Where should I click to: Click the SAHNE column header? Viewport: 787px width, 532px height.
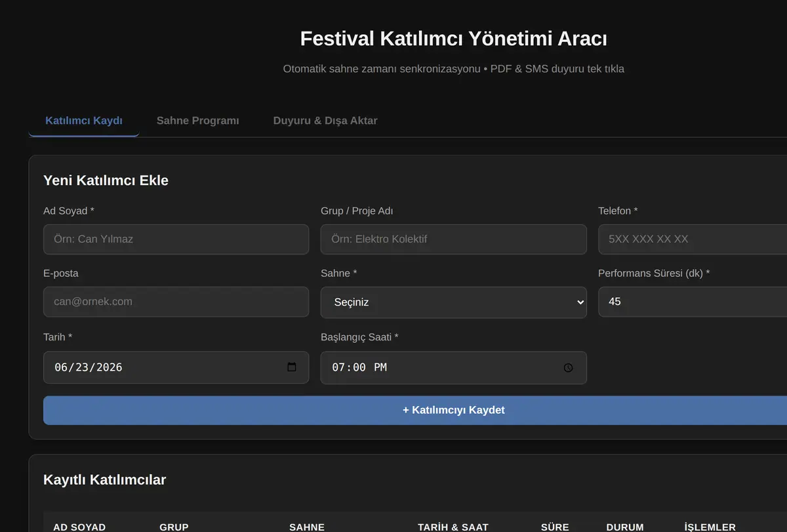point(307,527)
